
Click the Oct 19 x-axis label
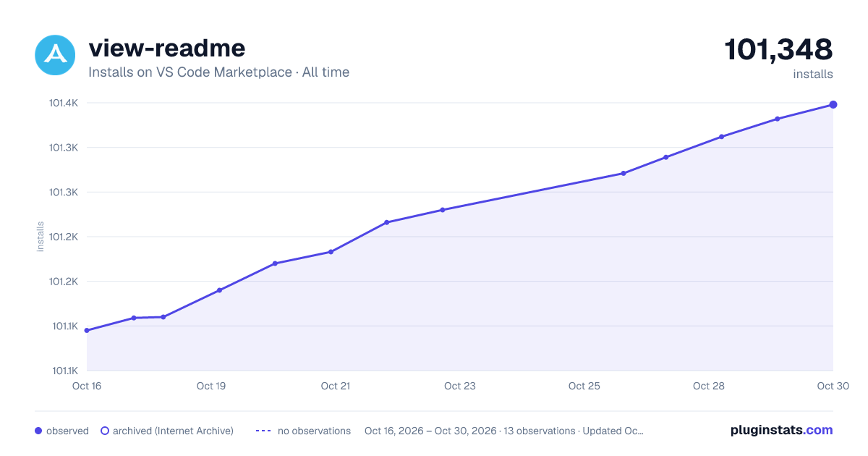pos(211,386)
